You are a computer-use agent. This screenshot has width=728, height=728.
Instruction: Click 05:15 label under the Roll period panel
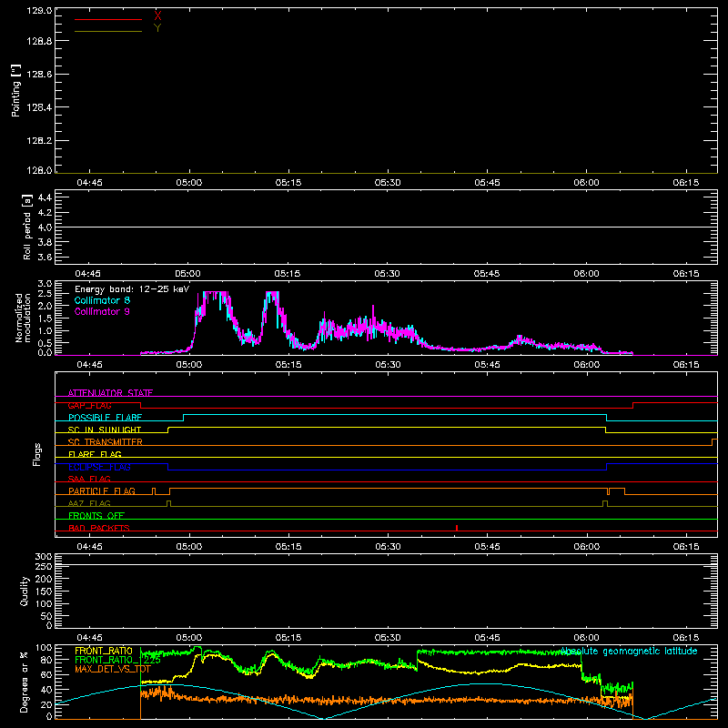(x=288, y=274)
